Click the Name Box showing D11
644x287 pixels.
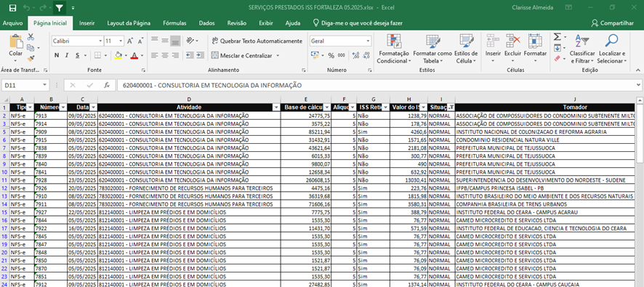click(x=21, y=86)
